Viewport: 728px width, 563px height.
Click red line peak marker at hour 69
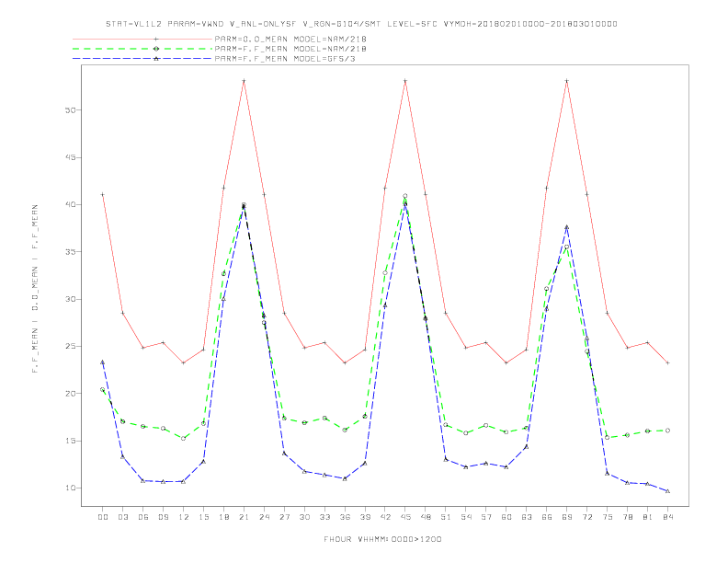567,81
